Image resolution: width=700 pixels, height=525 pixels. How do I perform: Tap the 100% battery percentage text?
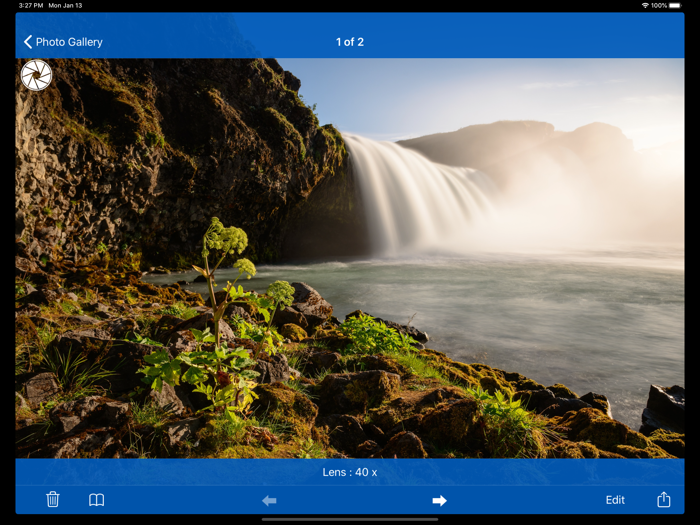(x=658, y=5)
